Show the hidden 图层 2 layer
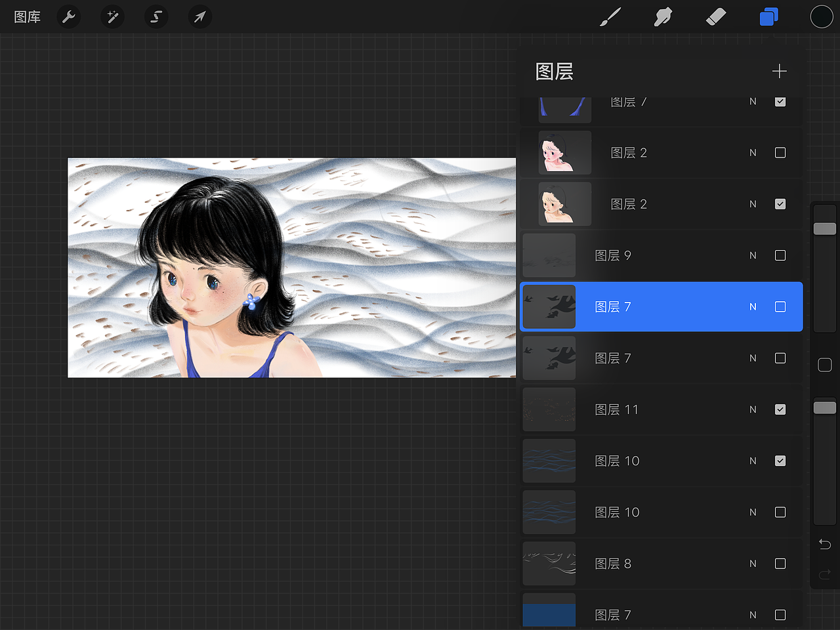The image size is (840, 630). tap(780, 153)
